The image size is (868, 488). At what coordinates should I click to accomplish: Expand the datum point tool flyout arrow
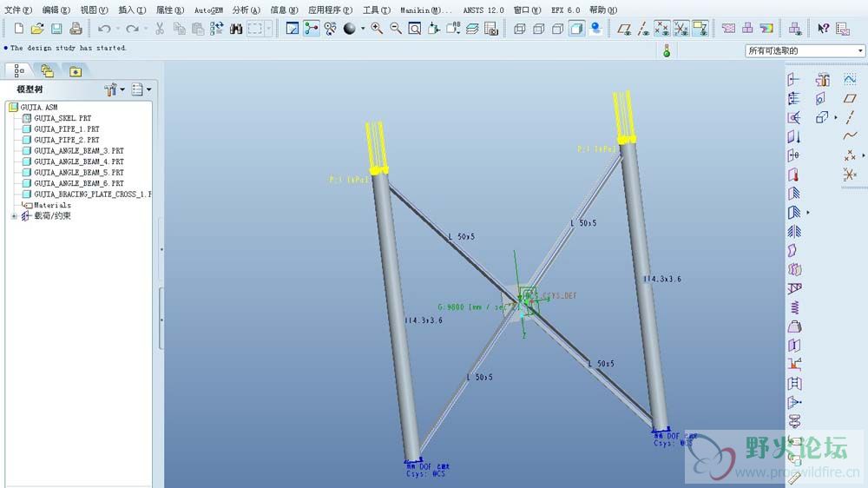[x=864, y=155]
